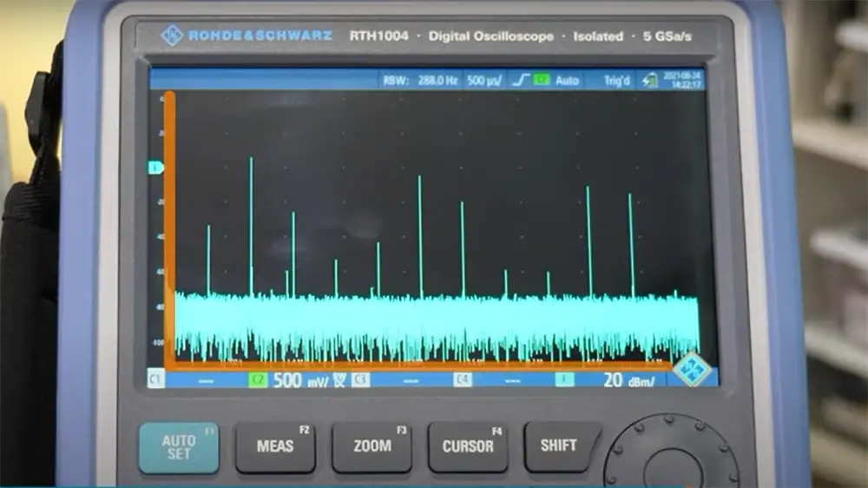
Task: Open the 500 µs/ timebase setting
Action: tap(483, 81)
